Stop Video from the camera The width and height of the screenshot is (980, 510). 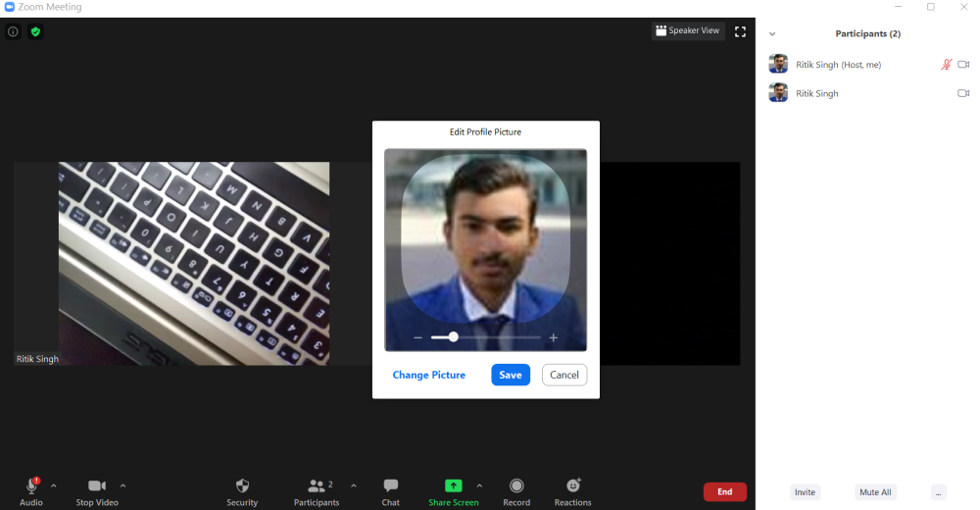(x=97, y=491)
